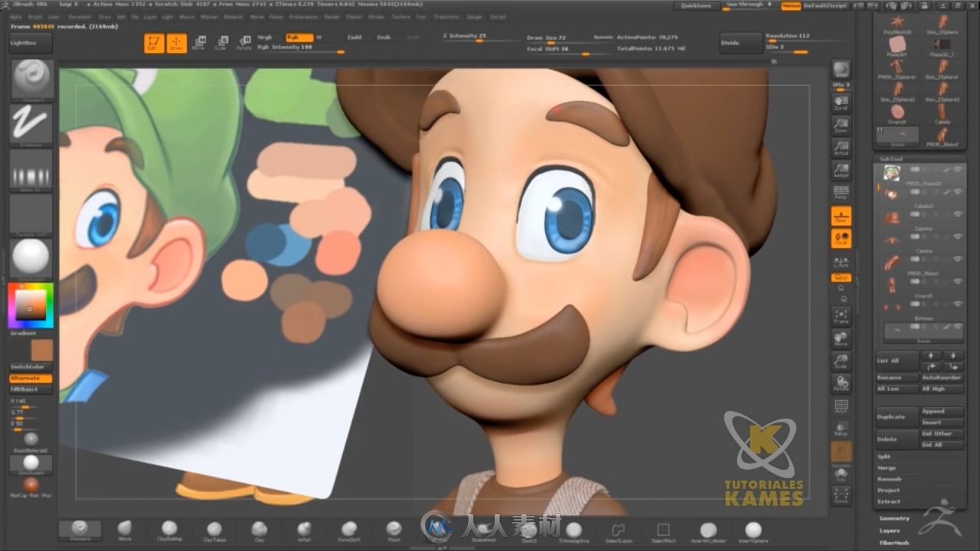The height and width of the screenshot is (551, 980).
Task: Toggle the Persp perspective button
Action: tap(841, 192)
